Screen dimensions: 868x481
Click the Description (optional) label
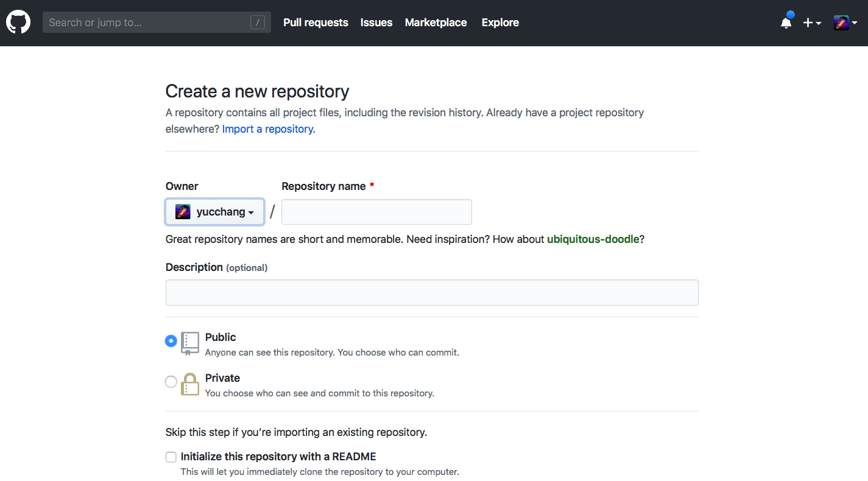216,267
